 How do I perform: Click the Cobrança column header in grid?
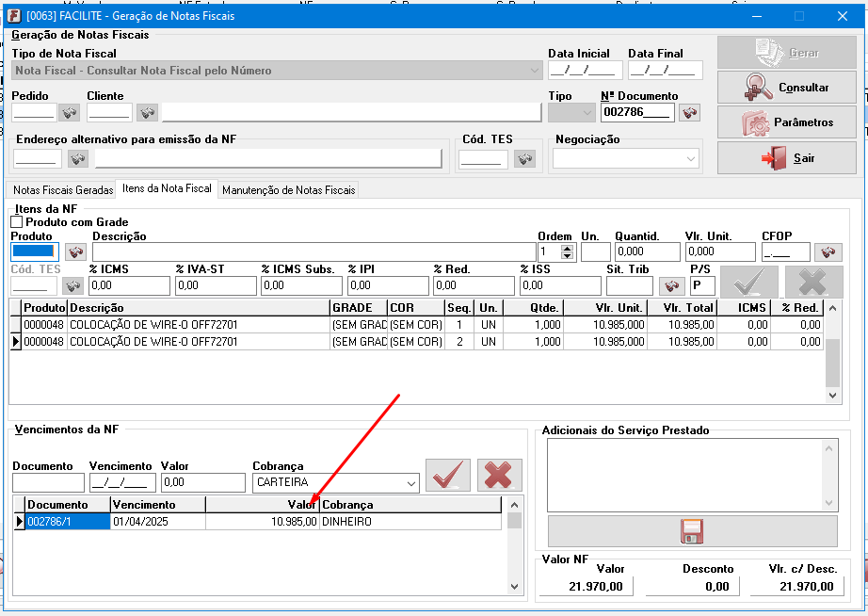pyautogui.click(x=410, y=505)
